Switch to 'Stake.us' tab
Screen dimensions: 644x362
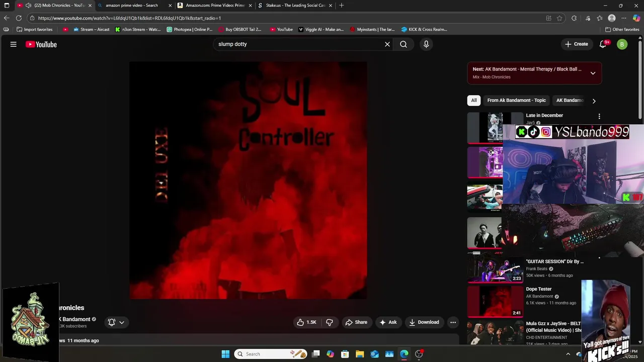pyautogui.click(x=295, y=6)
